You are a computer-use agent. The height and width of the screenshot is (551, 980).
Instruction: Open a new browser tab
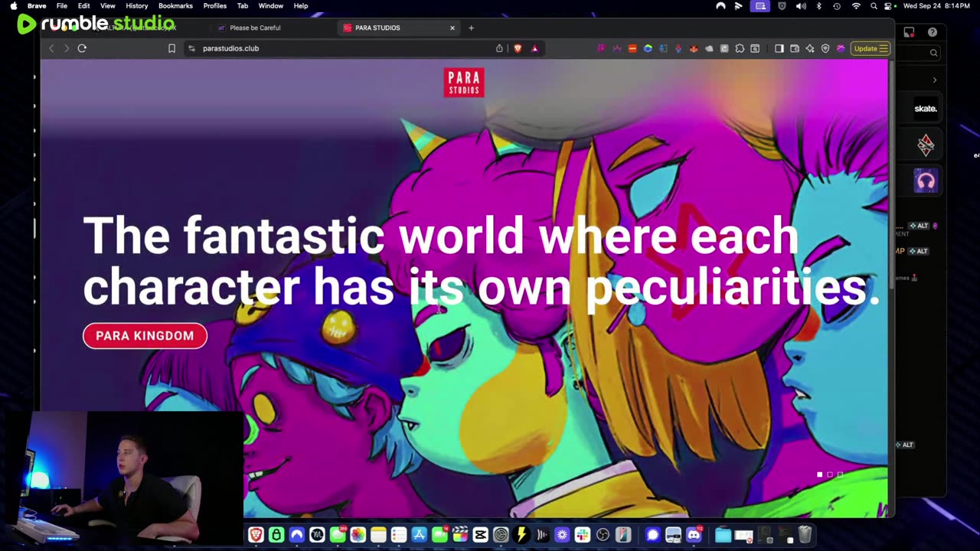pos(471,28)
